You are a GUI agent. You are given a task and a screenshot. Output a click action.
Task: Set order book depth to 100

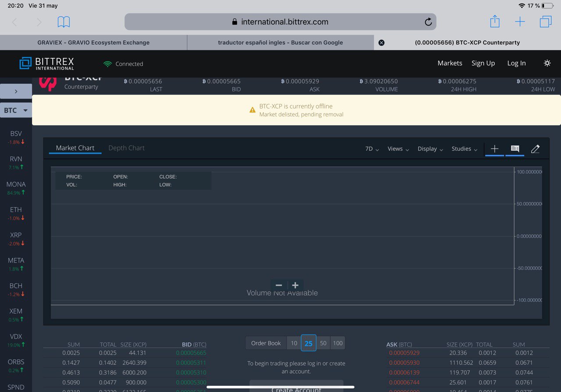pos(337,343)
